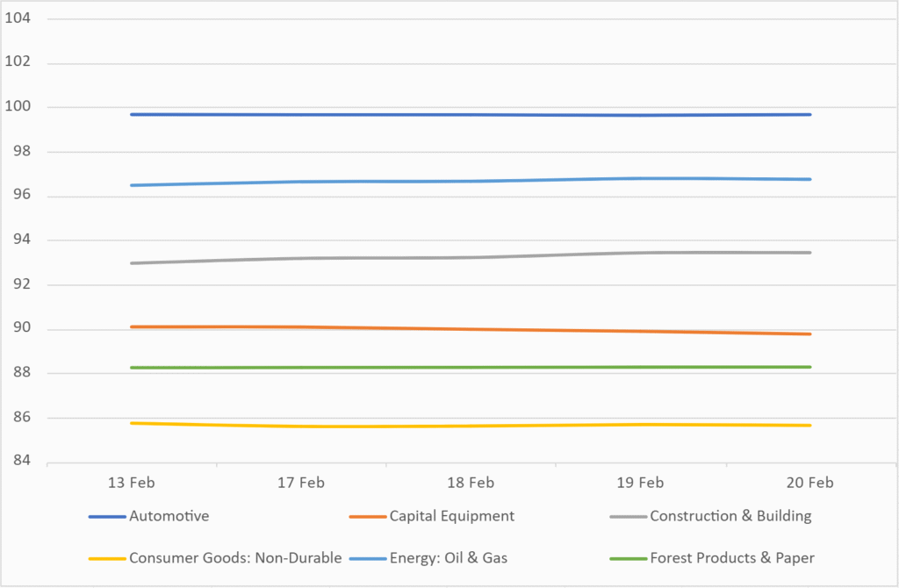The width and height of the screenshot is (899, 588).
Task: Click the yellow Consumer Goods legend marker
Action: click(107, 558)
